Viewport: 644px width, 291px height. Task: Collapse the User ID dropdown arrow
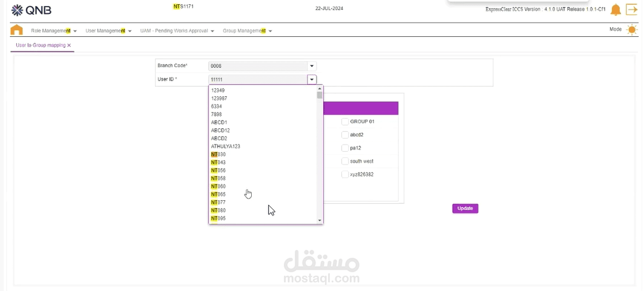point(312,80)
